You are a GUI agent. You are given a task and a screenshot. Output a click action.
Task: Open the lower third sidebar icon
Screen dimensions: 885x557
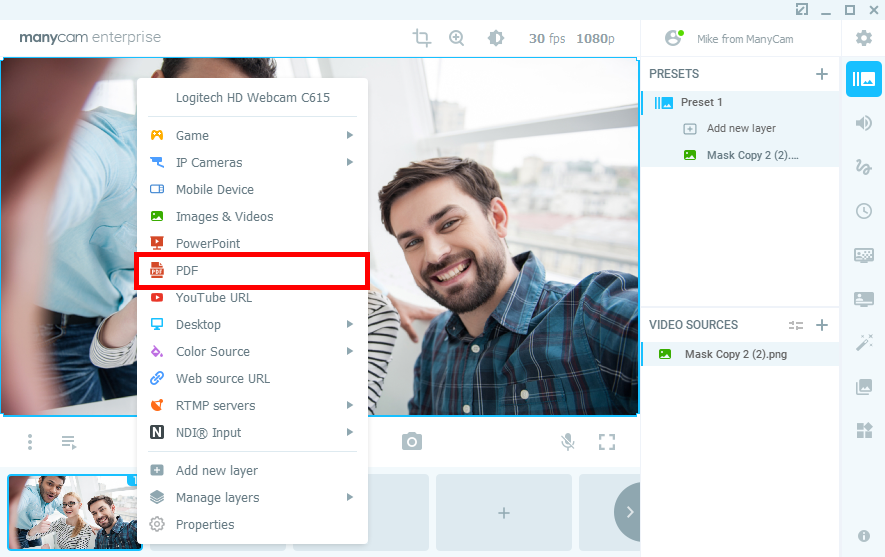click(864, 299)
